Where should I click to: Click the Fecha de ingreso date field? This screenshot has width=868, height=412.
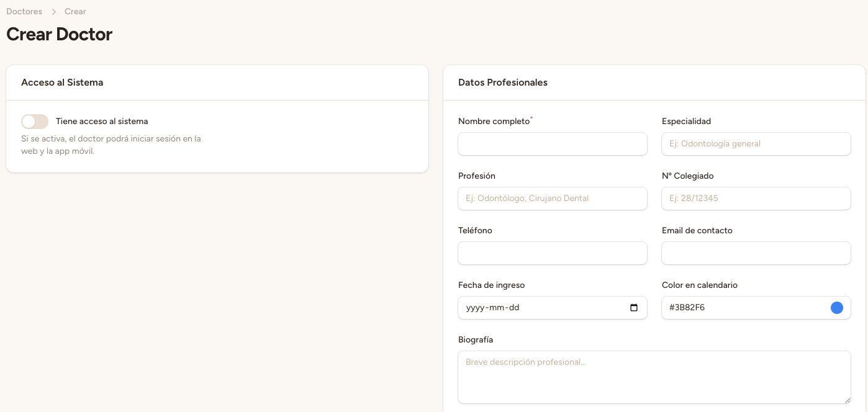click(553, 308)
